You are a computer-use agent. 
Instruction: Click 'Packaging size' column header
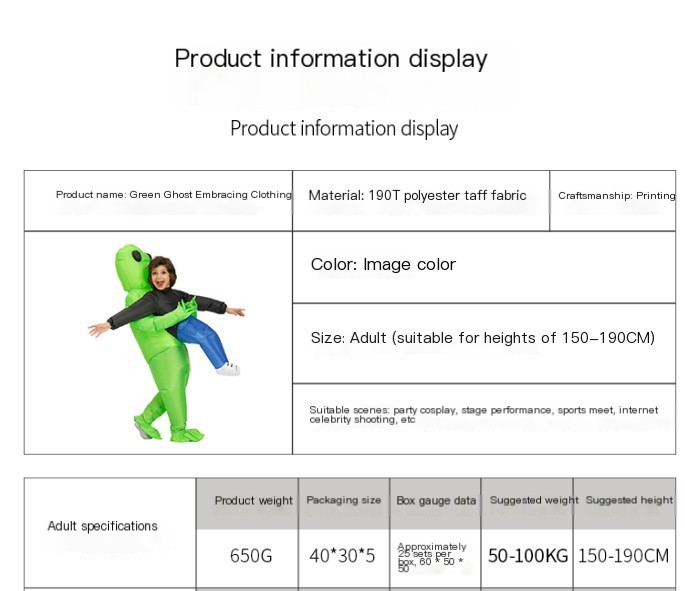pos(344,503)
